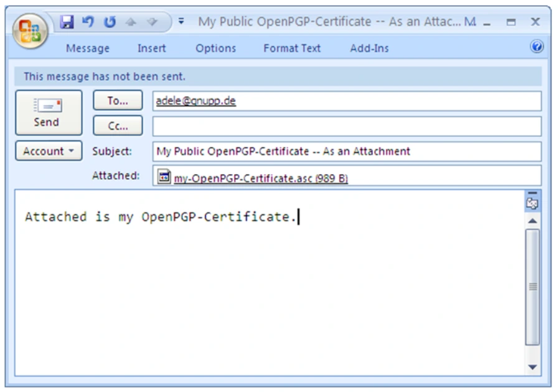
Task: Redo the last action
Action: tap(110, 22)
